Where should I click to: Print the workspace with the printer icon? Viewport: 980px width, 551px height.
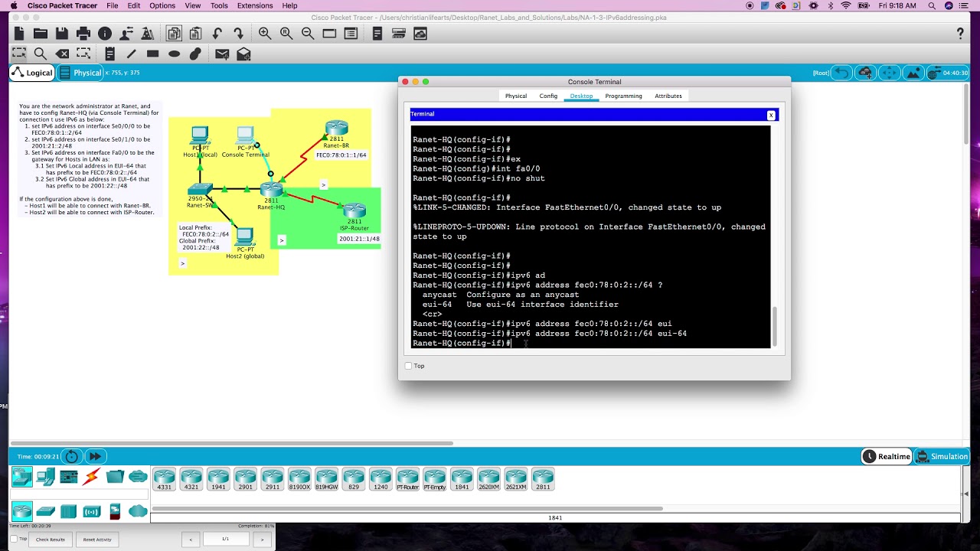(x=83, y=34)
